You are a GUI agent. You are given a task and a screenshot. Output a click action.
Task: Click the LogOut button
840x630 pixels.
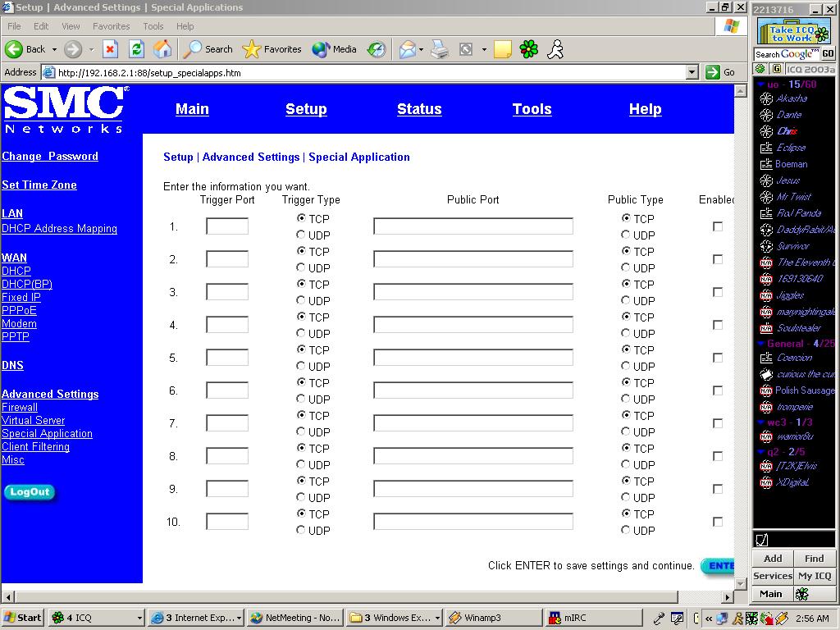(x=30, y=492)
